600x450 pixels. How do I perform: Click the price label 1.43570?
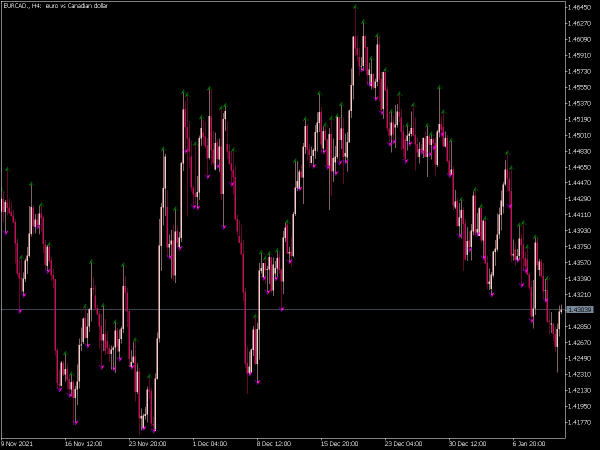tap(580, 263)
